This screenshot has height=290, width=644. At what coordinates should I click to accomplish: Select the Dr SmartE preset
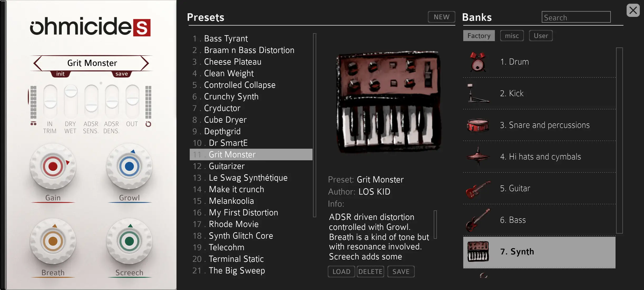coord(251,143)
